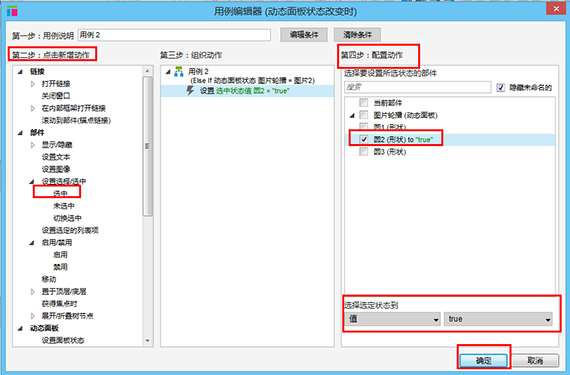This screenshot has width=570, height=375.
Task: Click the lightning bolt action icon
Action: (x=190, y=90)
